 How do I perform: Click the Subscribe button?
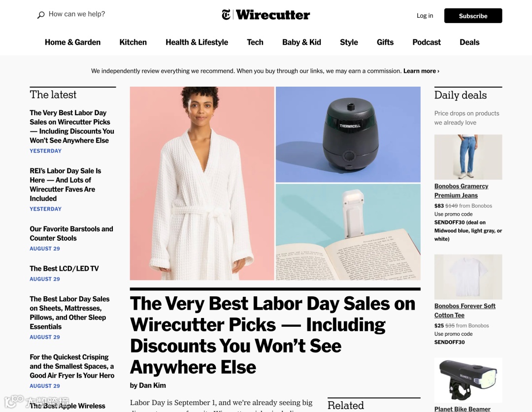tap(473, 16)
